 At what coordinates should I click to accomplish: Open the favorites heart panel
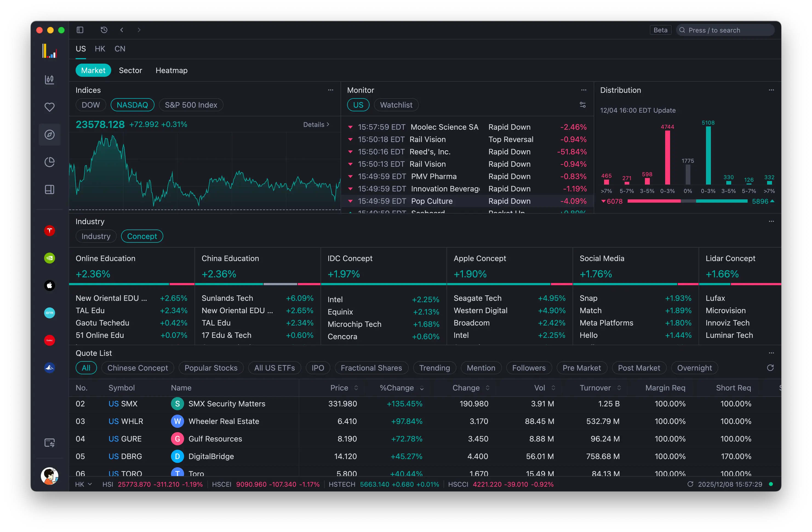tap(50, 107)
